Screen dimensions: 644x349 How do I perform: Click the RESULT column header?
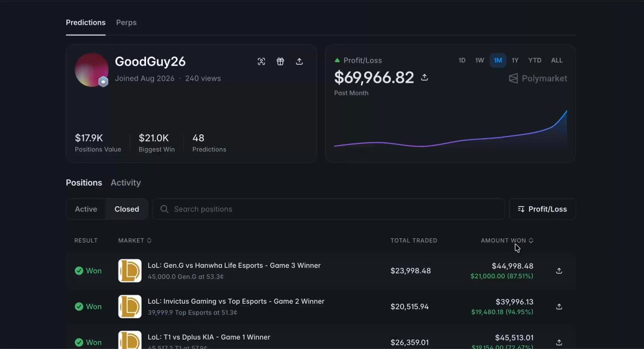click(x=86, y=241)
